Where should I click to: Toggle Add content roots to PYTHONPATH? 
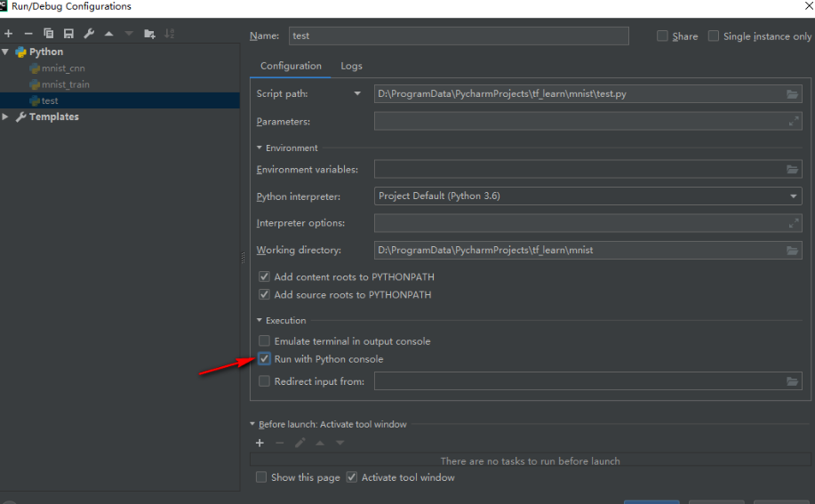(x=264, y=276)
